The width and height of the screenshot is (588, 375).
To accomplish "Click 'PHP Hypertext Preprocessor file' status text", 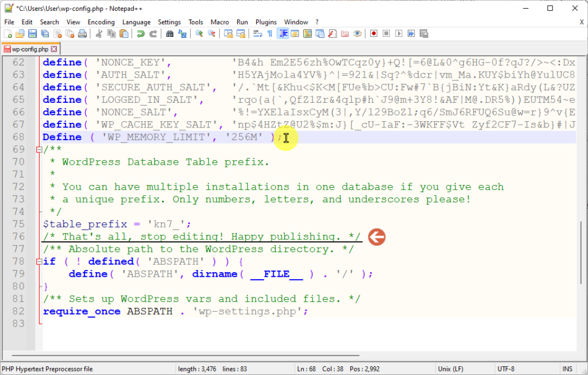I will (x=47, y=369).
